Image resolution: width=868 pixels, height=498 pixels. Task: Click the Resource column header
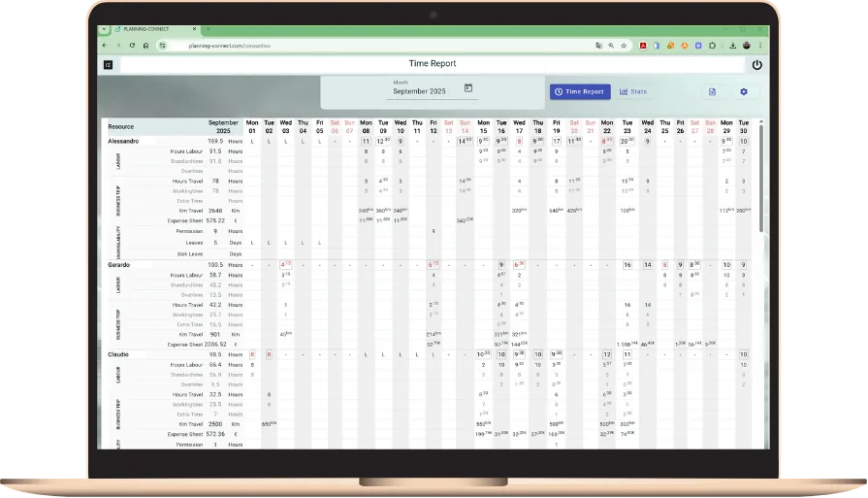[x=120, y=127]
